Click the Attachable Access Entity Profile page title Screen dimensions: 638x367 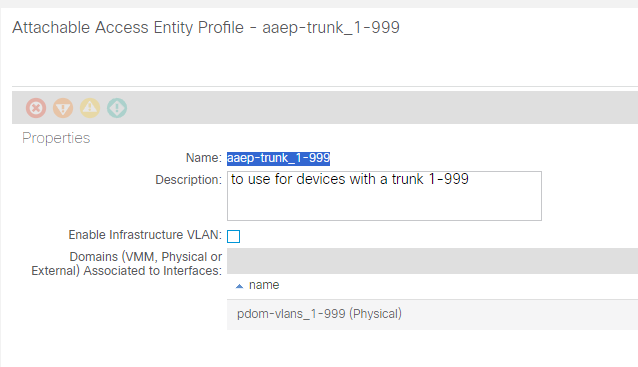[x=206, y=28]
